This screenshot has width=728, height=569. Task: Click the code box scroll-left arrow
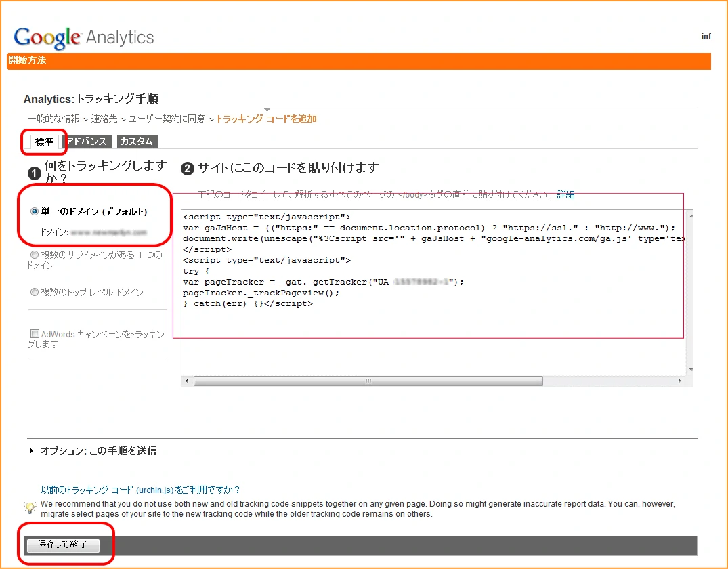pos(187,381)
